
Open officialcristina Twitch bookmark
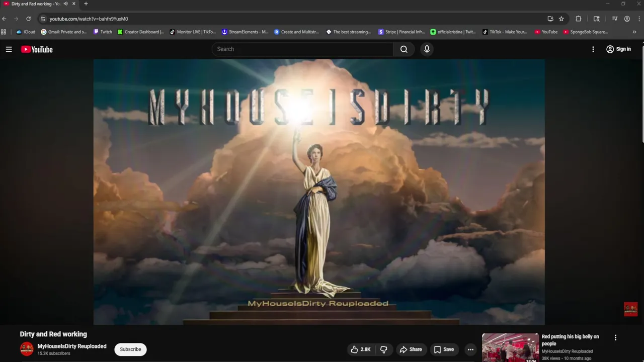click(453, 32)
